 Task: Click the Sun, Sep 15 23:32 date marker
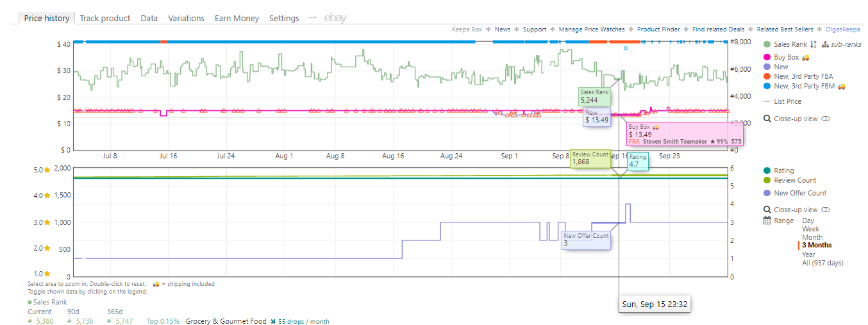(x=655, y=304)
